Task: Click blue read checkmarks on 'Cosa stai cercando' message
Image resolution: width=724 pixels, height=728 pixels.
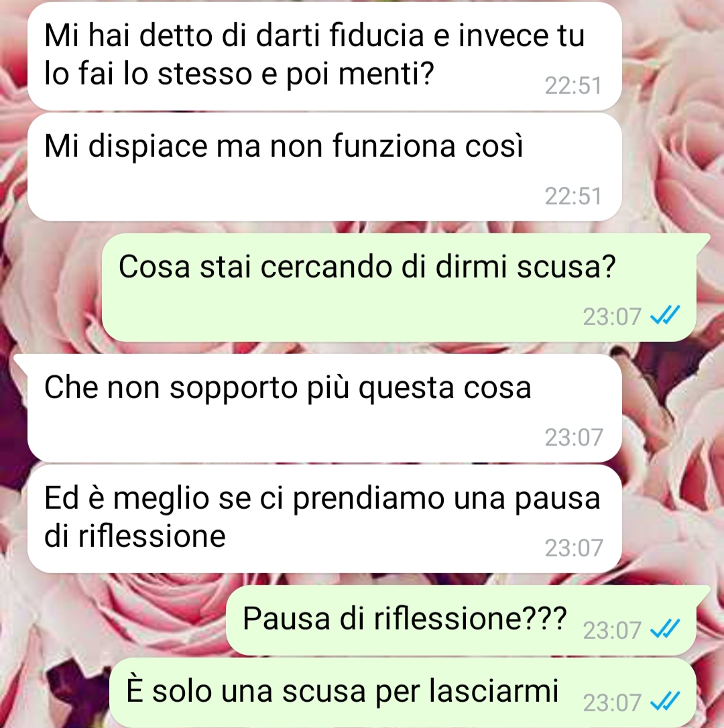Action: (x=664, y=315)
